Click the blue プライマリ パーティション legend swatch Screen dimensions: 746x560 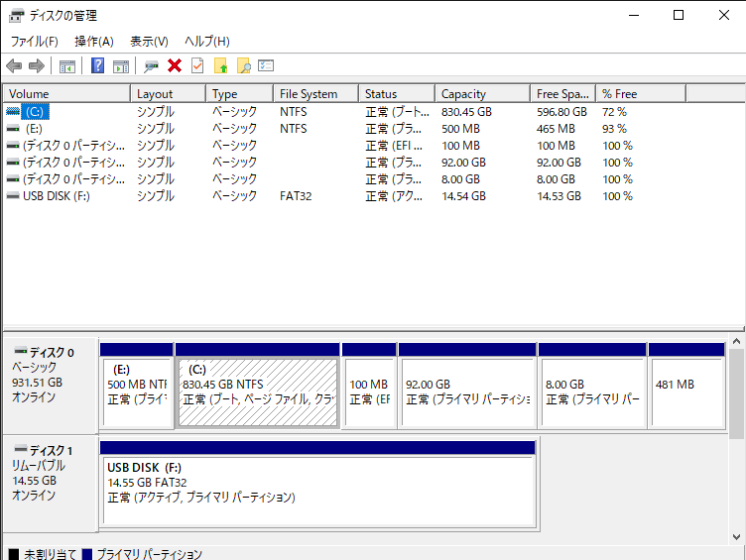click(x=87, y=554)
